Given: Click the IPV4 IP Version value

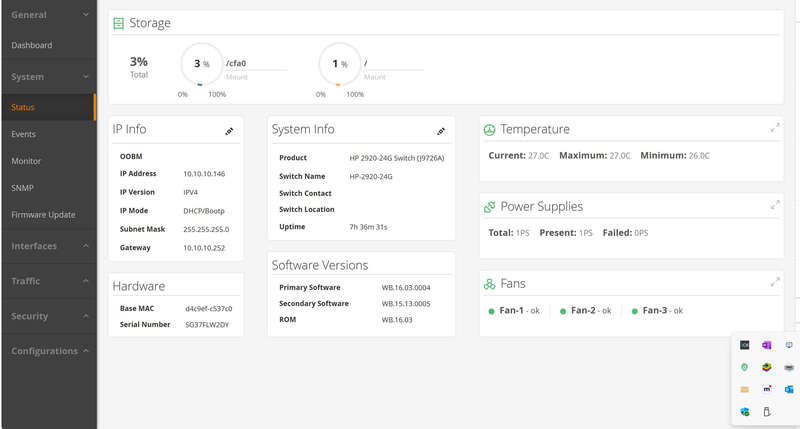Looking at the screenshot, I should point(190,192).
